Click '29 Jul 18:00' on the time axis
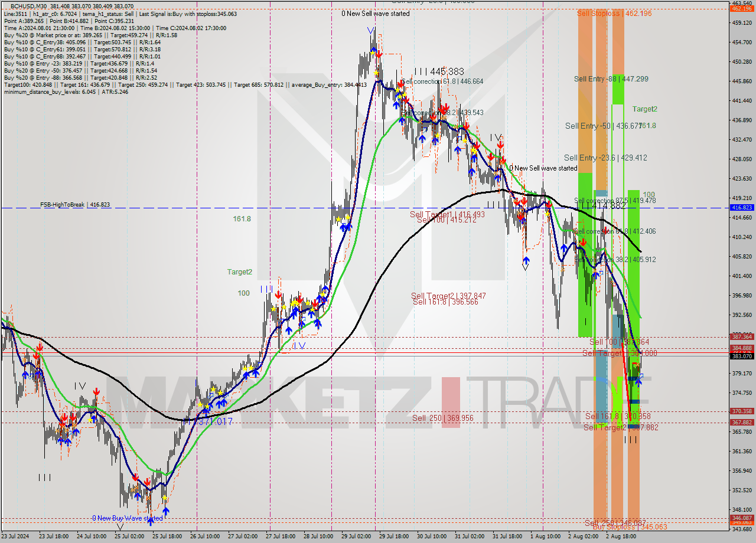 click(393, 537)
